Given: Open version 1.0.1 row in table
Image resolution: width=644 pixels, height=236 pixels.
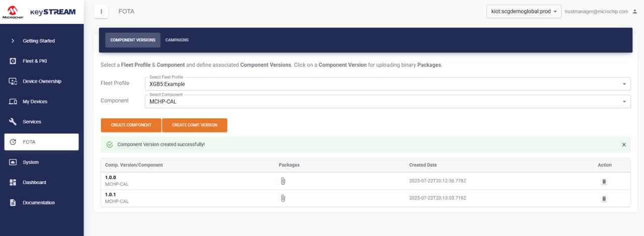Looking at the screenshot, I should tap(111, 195).
